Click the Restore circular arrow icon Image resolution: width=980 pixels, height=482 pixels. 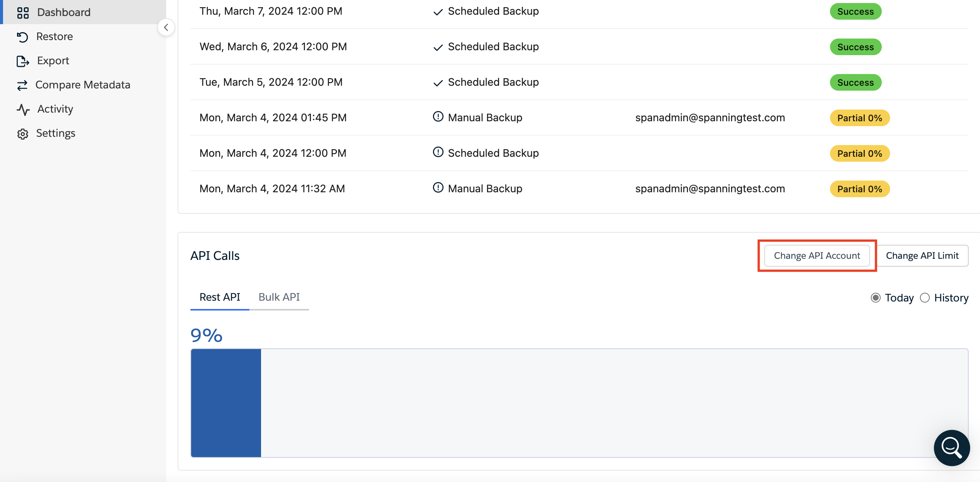pyautogui.click(x=22, y=37)
